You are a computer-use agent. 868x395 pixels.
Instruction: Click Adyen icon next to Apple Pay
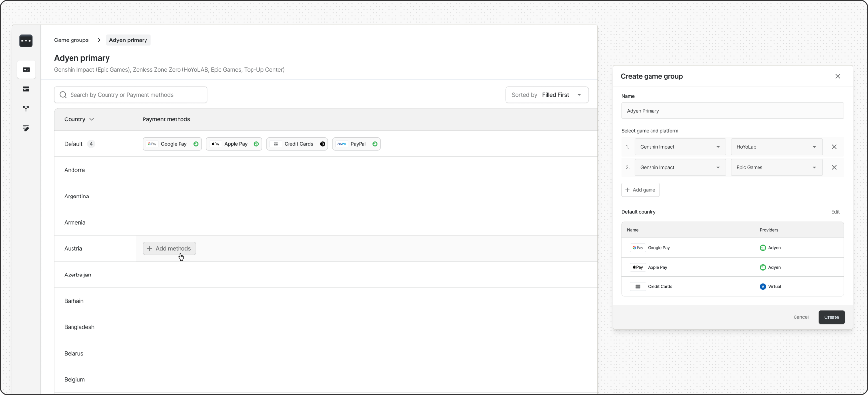click(763, 267)
